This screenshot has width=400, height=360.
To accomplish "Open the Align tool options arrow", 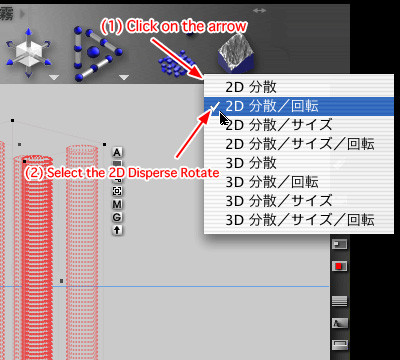I will pyautogui.click(x=124, y=78).
